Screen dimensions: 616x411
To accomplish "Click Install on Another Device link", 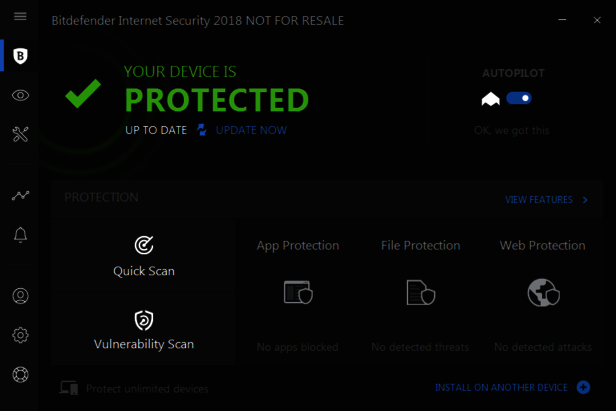I will coord(501,387).
